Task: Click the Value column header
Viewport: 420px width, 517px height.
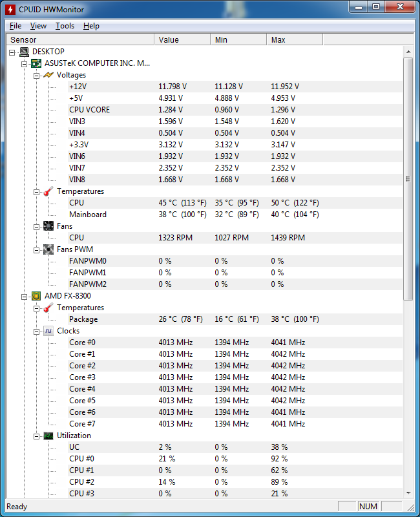Action: click(182, 40)
